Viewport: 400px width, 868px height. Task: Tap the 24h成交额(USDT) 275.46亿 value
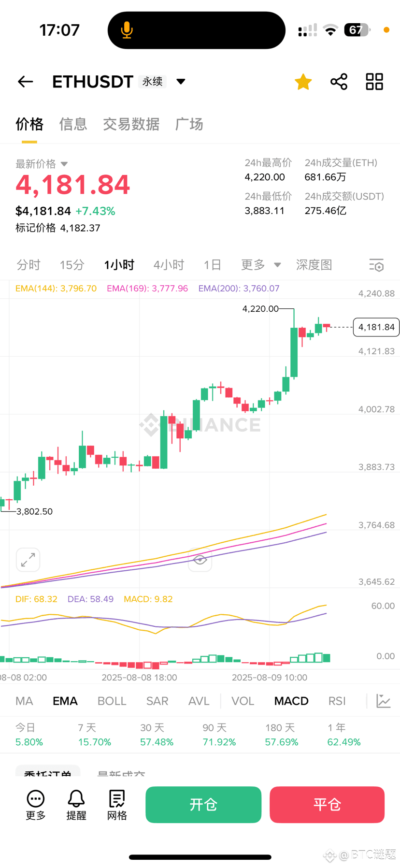325,211
